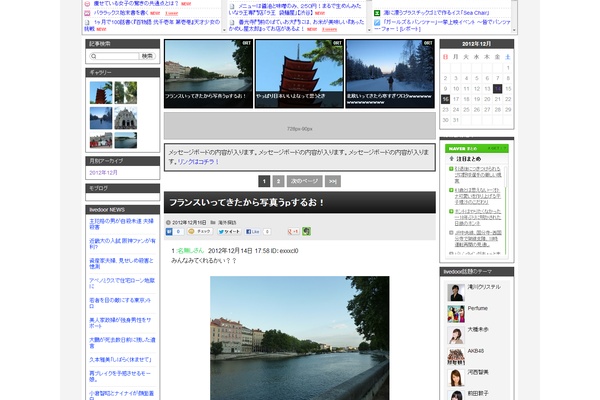Click the green Evernote clip icon
Screen dimensions: 600x400
tap(307, 231)
